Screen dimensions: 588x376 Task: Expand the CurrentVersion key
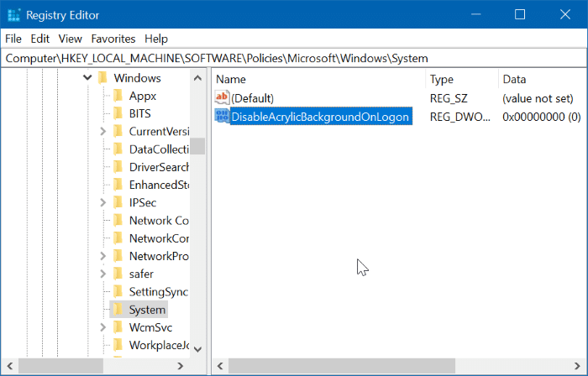pos(103,131)
